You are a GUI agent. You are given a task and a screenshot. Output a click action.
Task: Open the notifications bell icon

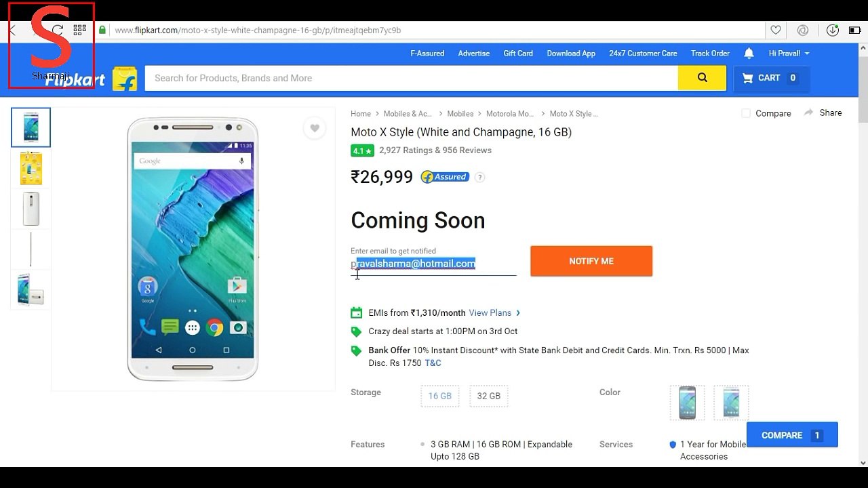point(749,53)
